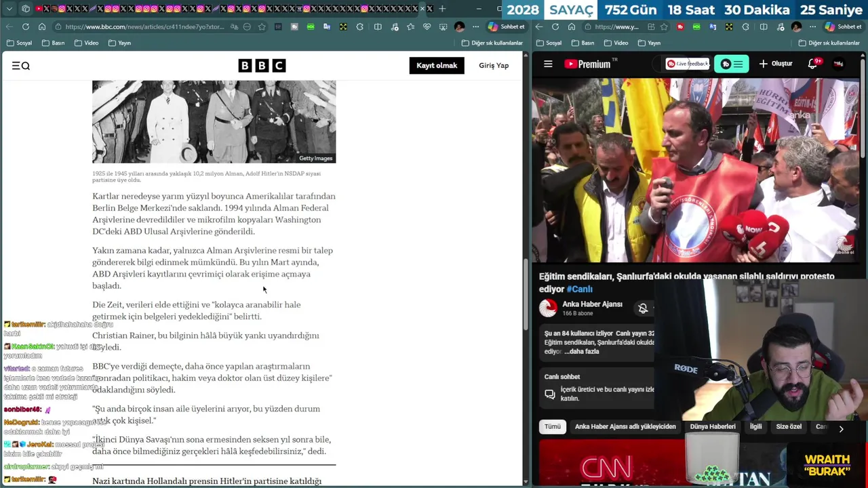Go back in the BBC browser window
The width and height of the screenshot is (868, 488).
pyautogui.click(x=9, y=26)
